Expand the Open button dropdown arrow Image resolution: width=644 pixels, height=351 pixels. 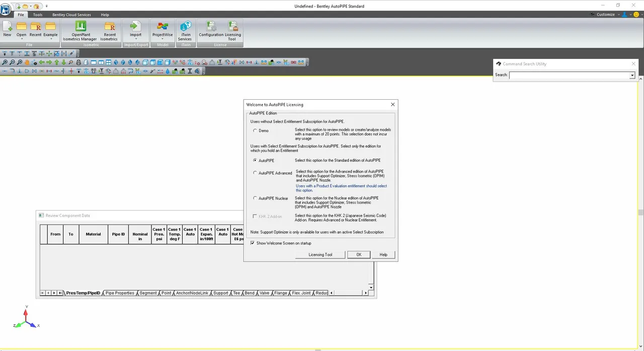21,39
